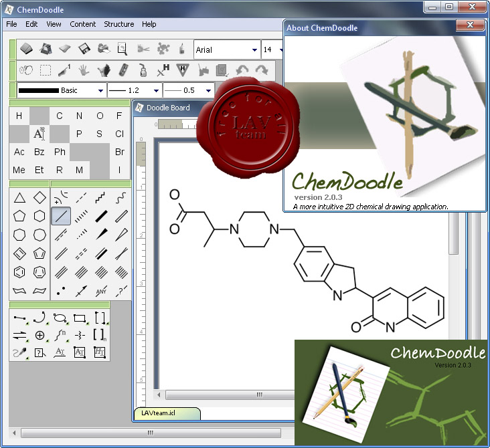The width and height of the screenshot is (490, 448).
Task: Select the eyedropper color picker tool
Action: pos(19,353)
